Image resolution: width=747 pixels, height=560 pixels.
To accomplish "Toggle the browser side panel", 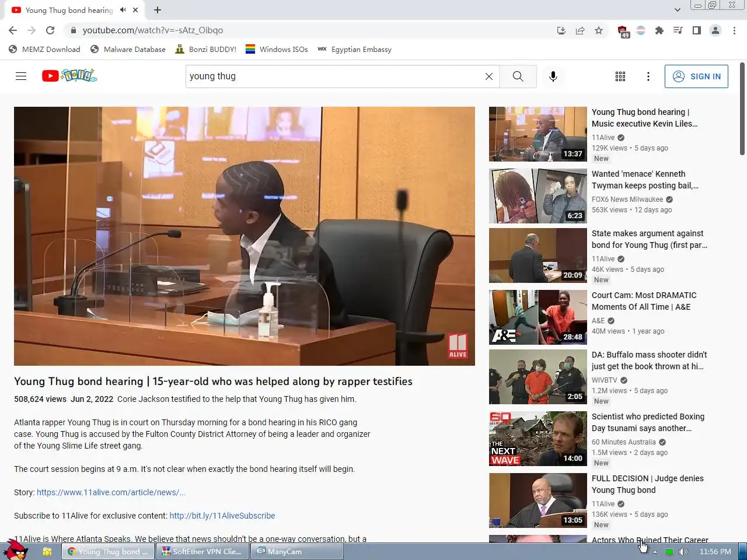I will 696,30.
